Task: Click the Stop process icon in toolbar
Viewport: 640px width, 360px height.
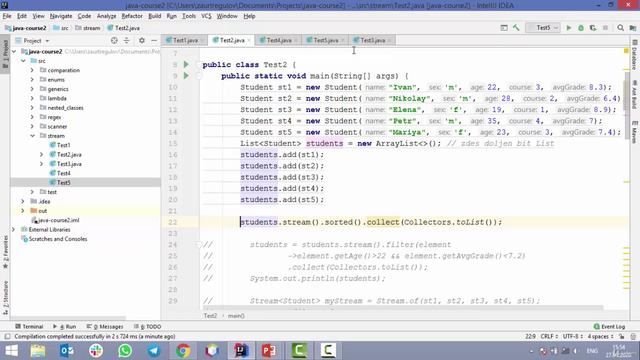Action: pyautogui.click(x=605, y=28)
